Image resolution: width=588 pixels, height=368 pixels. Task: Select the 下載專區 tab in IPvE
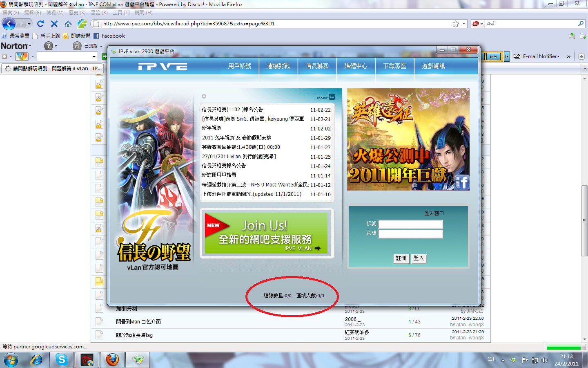pyautogui.click(x=395, y=66)
